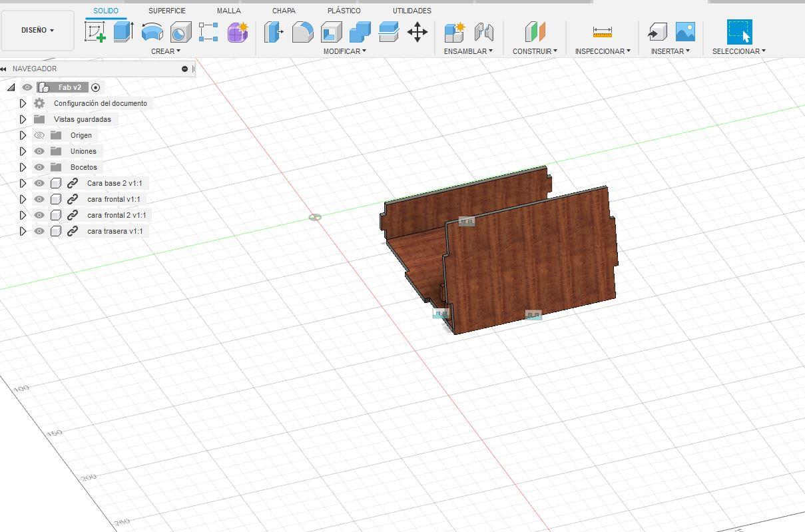Open the DISEÑO workspace dropdown
The image size is (805, 532).
[x=37, y=30]
